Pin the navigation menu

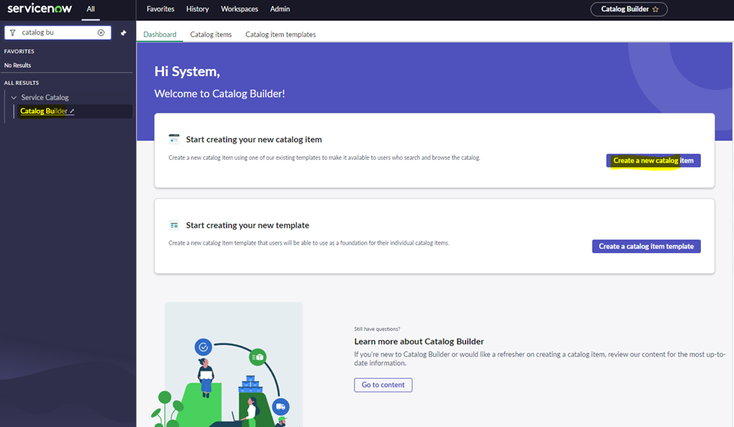[x=123, y=33]
